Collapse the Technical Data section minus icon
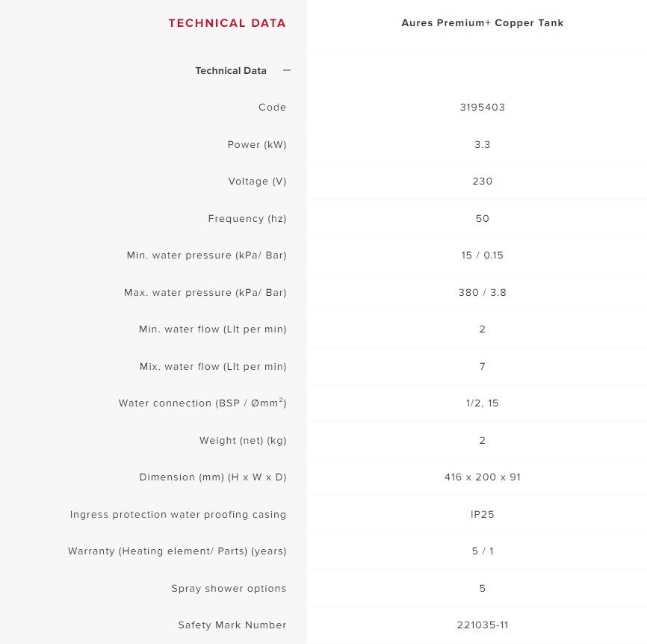The height and width of the screenshot is (644, 647). [287, 70]
